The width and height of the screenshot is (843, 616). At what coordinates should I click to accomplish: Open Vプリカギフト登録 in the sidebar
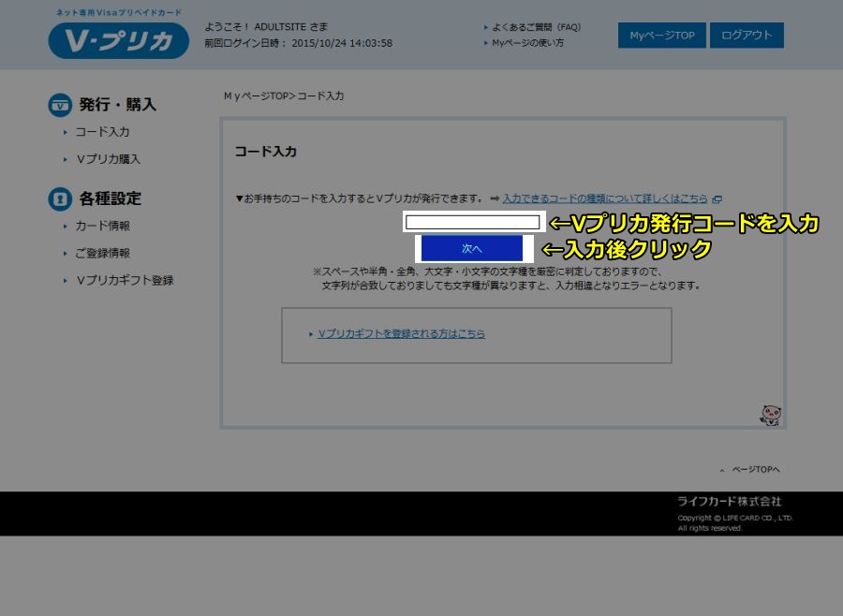pos(124,280)
